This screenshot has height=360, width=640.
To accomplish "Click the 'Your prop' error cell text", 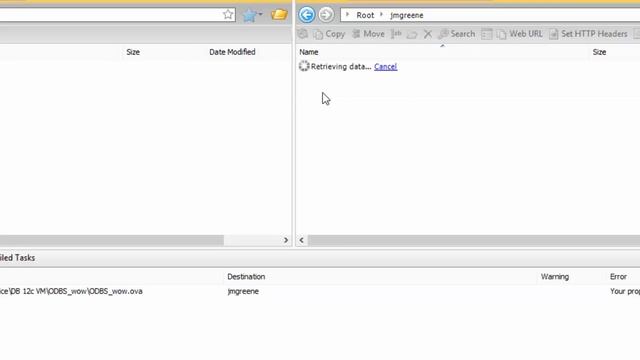I will point(625,291).
